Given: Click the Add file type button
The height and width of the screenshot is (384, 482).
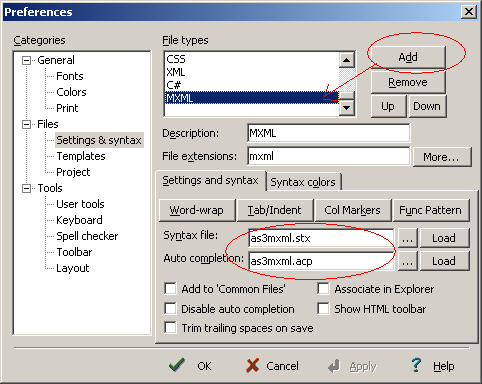Looking at the screenshot, I should (408, 57).
